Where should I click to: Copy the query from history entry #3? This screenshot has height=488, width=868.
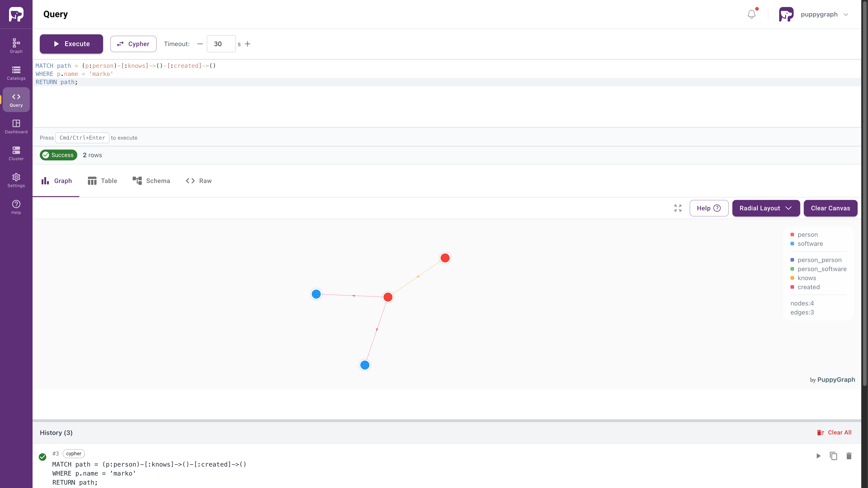click(834, 456)
